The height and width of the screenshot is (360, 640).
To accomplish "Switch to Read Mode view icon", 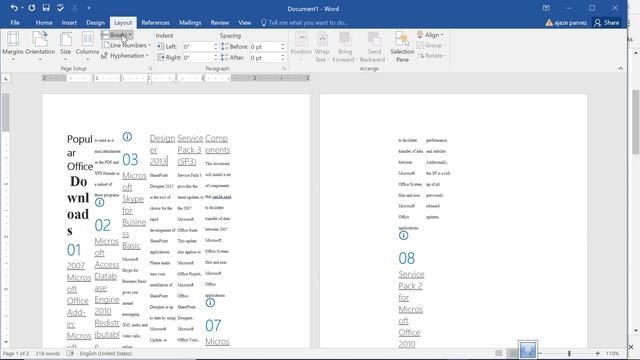I will click(499, 353).
